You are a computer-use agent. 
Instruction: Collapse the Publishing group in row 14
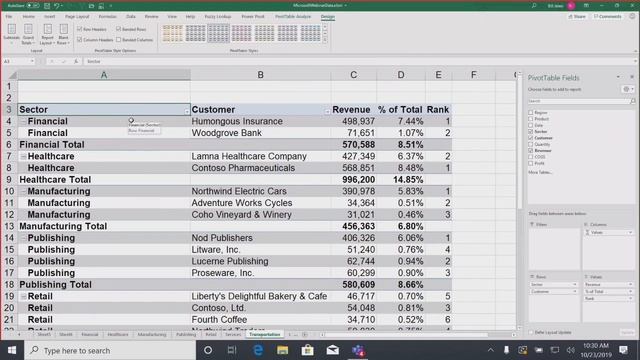pos(23,238)
